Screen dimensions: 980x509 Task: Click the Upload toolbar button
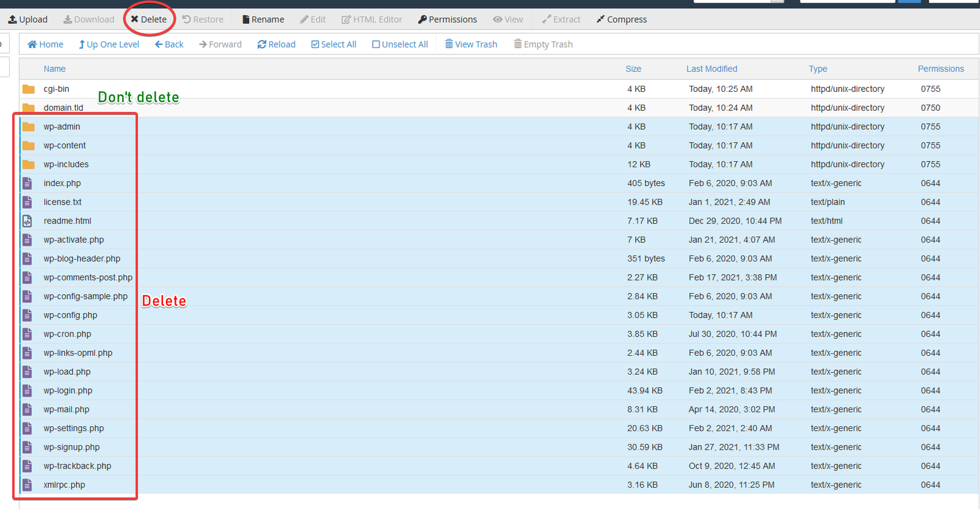28,20
